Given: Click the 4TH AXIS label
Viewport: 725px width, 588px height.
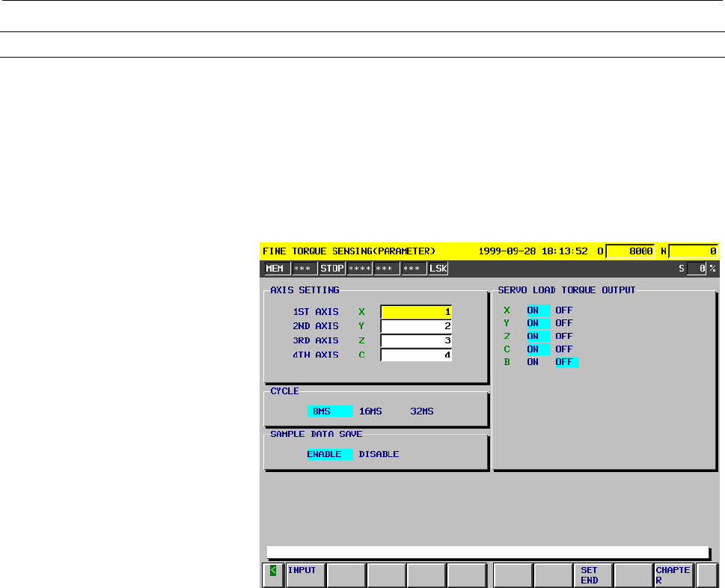Looking at the screenshot, I should click(316, 355).
